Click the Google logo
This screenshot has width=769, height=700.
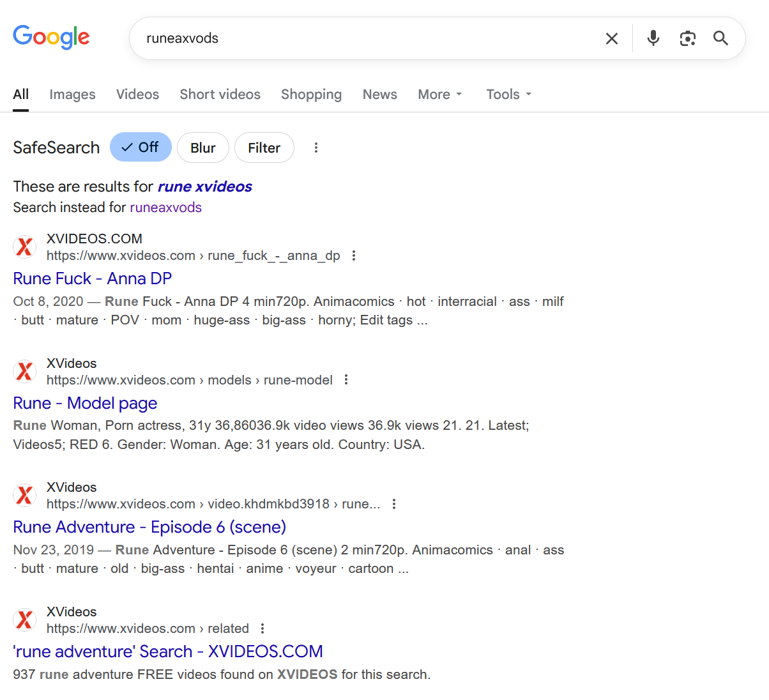point(51,38)
